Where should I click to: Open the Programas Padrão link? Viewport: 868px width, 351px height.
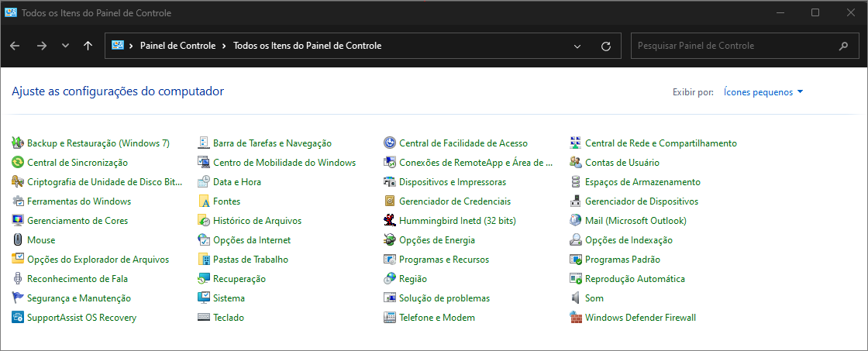pos(623,260)
